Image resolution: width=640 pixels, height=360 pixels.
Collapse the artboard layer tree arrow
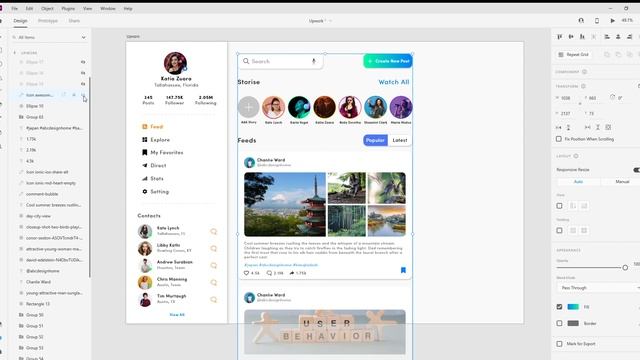click(x=15, y=53)
